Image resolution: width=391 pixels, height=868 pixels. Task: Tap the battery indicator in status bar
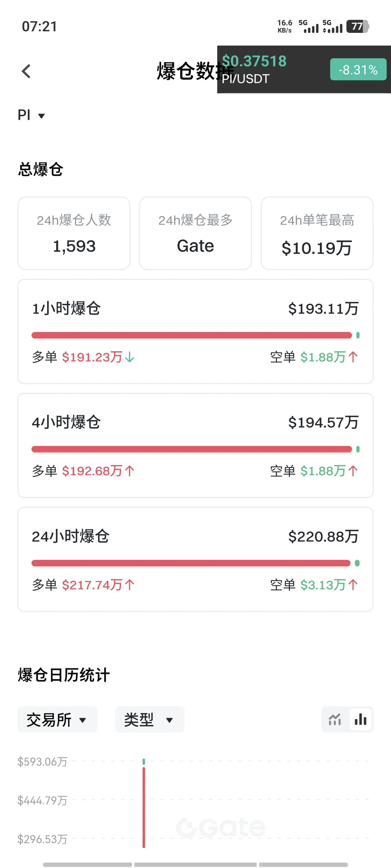click(357, 26)
